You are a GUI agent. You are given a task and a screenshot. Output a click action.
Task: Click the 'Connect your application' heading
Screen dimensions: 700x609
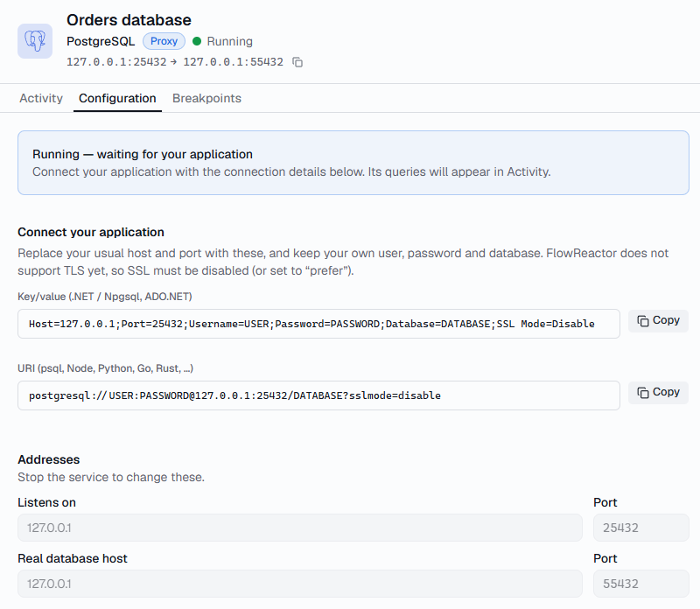[91, 232]
